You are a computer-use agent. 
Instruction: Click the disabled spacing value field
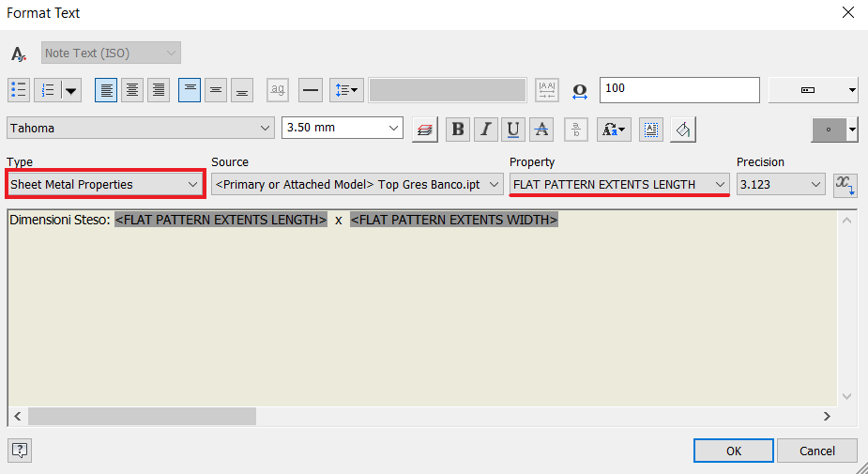tap(448, 90)
